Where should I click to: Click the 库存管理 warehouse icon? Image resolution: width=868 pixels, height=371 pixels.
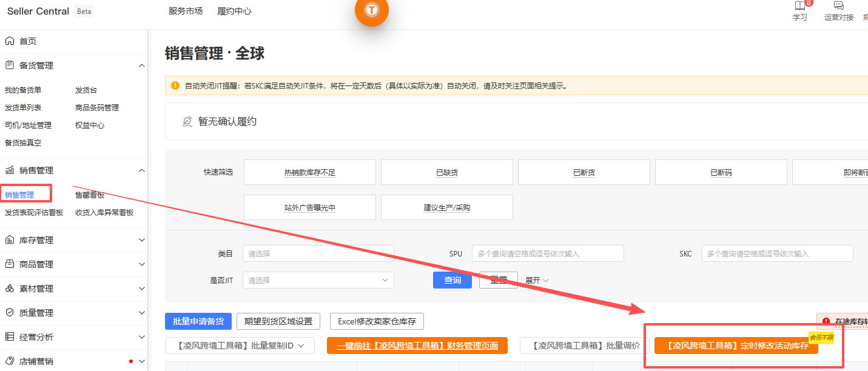point(10,240)
